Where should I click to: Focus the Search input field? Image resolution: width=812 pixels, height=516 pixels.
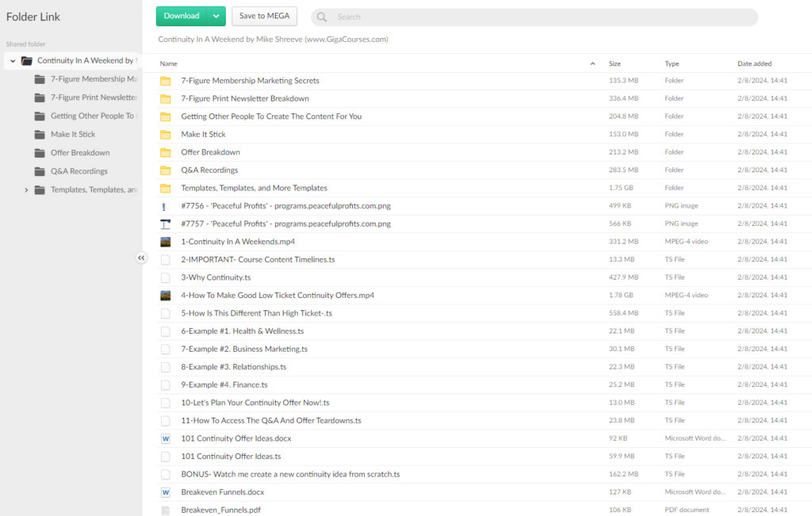click(x=539, y=17)
